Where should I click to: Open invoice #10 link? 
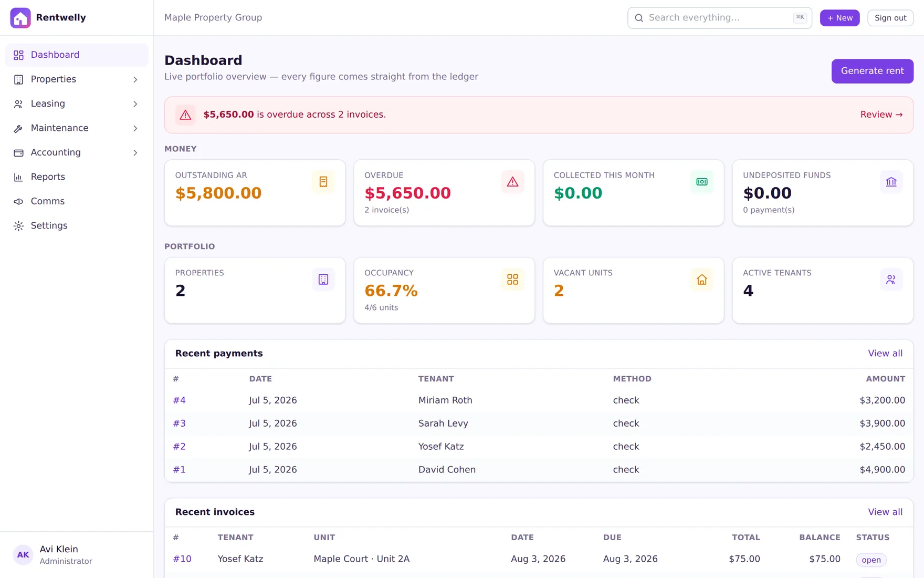[182, 559]
